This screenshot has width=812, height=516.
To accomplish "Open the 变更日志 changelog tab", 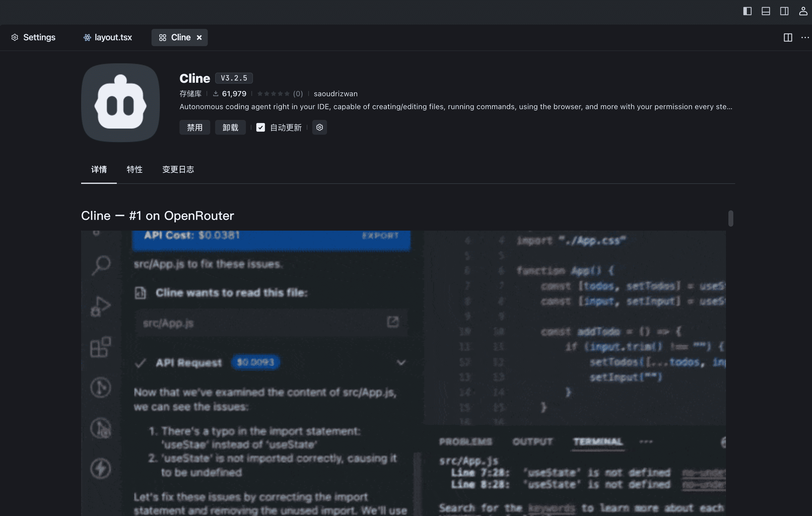I will [x=178, y=169].
